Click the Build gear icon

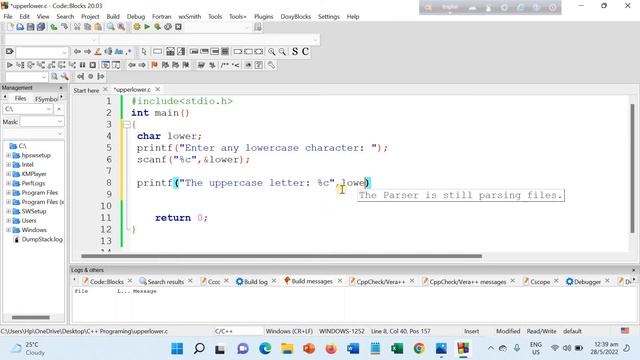[137, 27]
